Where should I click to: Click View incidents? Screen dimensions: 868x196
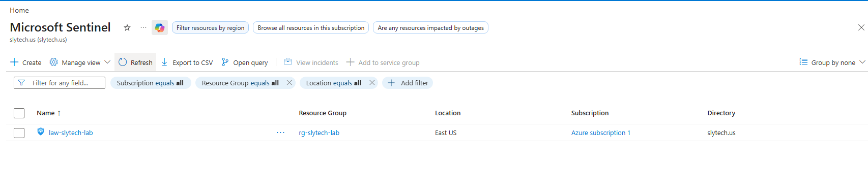point(311,62)
